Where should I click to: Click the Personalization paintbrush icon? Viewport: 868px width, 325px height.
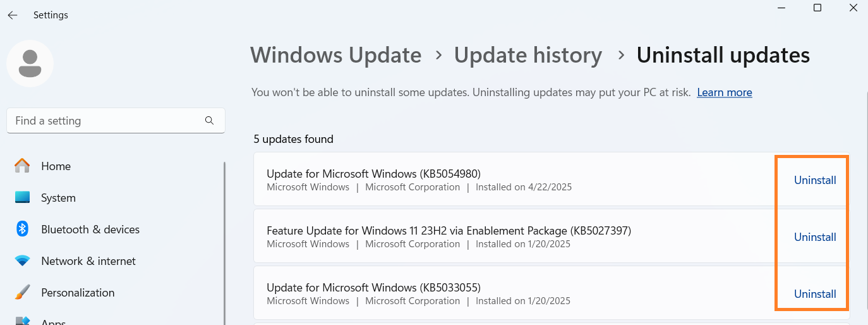[x=22, y=293]
